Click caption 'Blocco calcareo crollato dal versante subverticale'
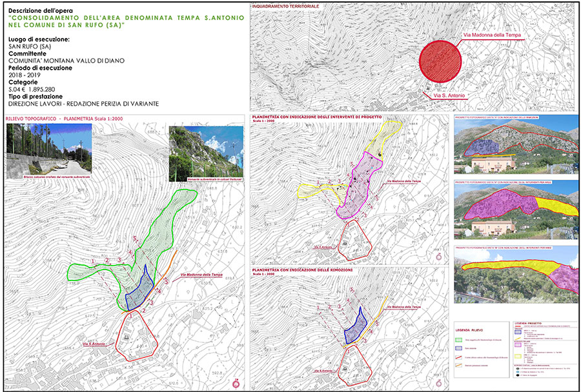Screen dimensions: 581x392 (57, 178)
